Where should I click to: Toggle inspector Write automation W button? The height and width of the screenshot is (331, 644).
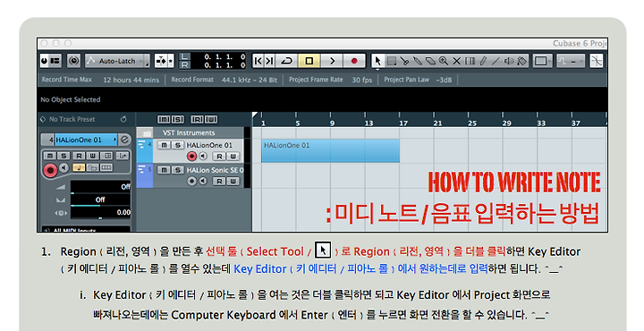pos(92,156)
